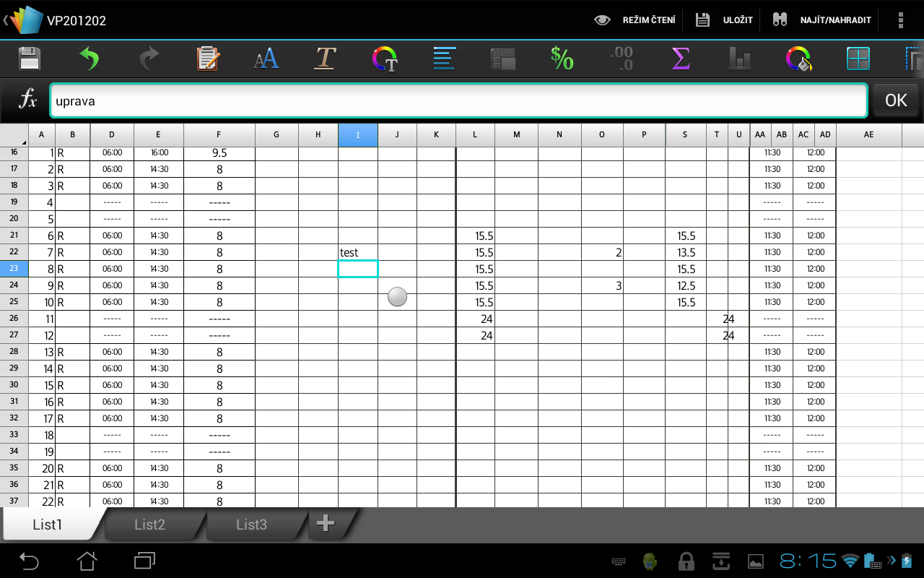Click the formula input field containing uprava
Image resolution: width=924 pixels, height=578 pixels.
pos(458,100)
